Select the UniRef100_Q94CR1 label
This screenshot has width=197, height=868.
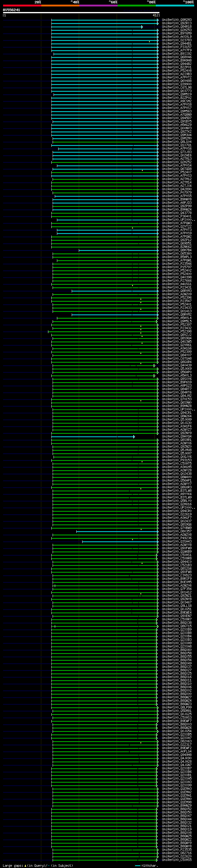click(177, 413)
